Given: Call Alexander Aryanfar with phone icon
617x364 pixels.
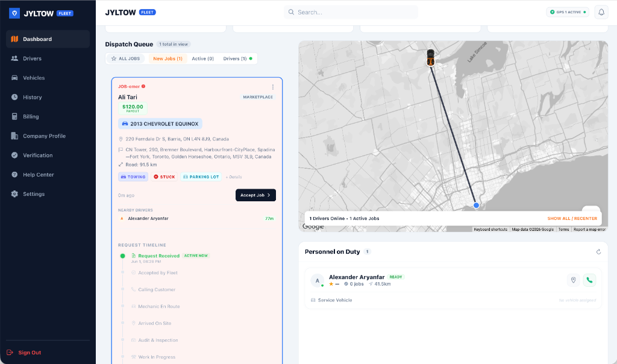Looking at the screenshot, I should tap(589, 280).
